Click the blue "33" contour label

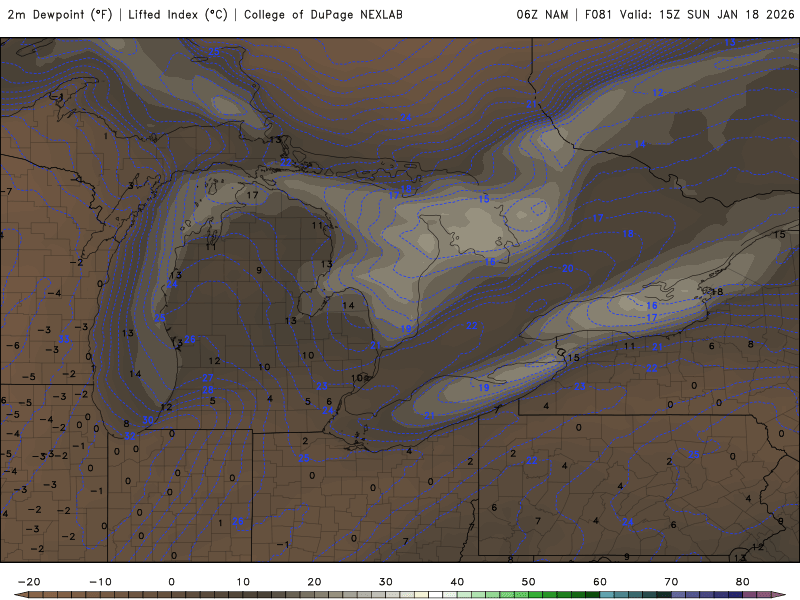pyautogui.click(x=64, y=339)
